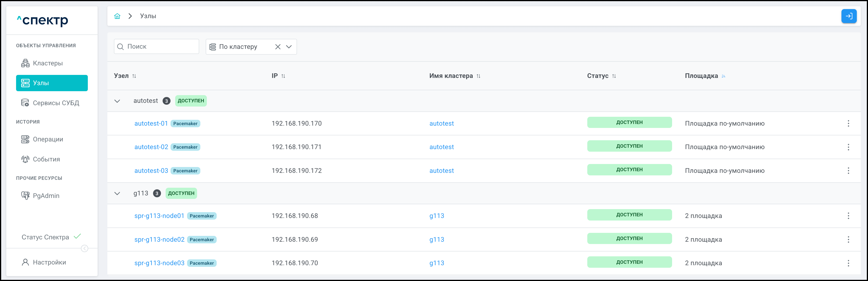The width and height of the screenshot is (868, 281).
Task: Sort by Узел column sort icon
Action: (134, 76)
